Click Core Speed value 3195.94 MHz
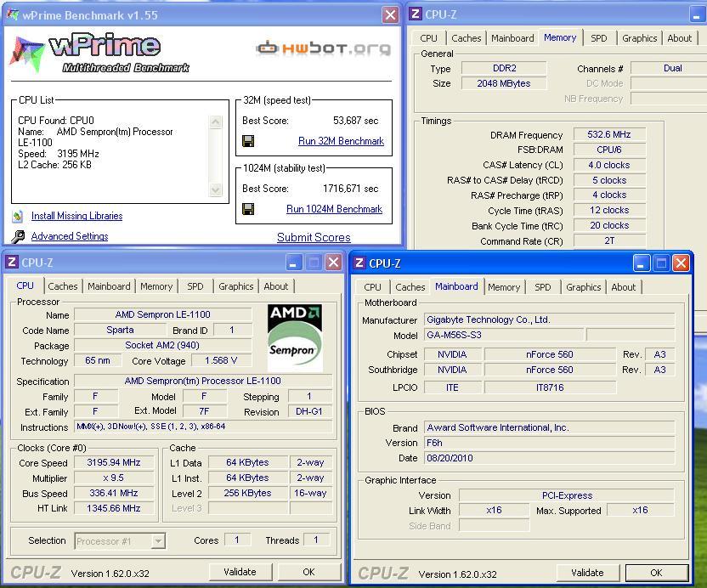 pyautogui.click(x=114, y=462)
